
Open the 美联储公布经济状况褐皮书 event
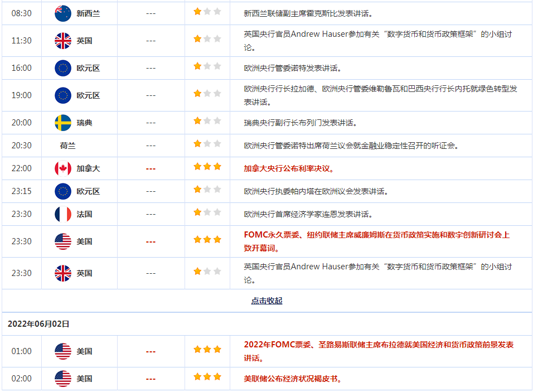(x=292, y=379)
